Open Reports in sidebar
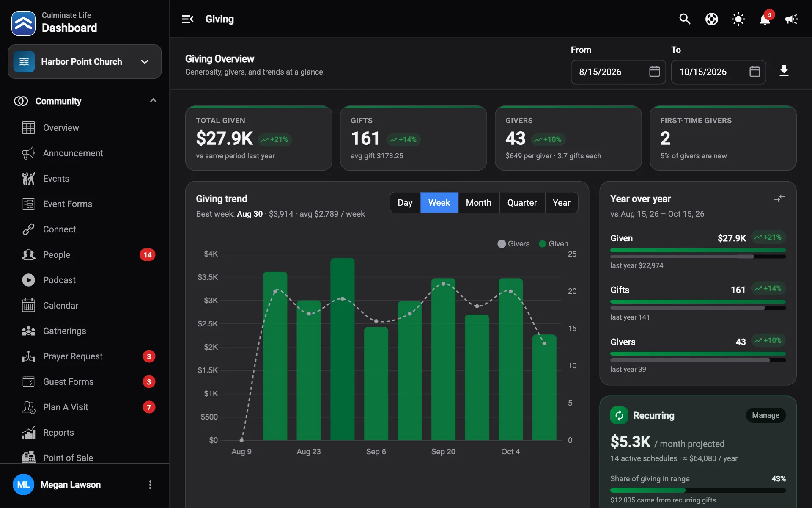This screenshot has height=508, width=812. (85, 432)
